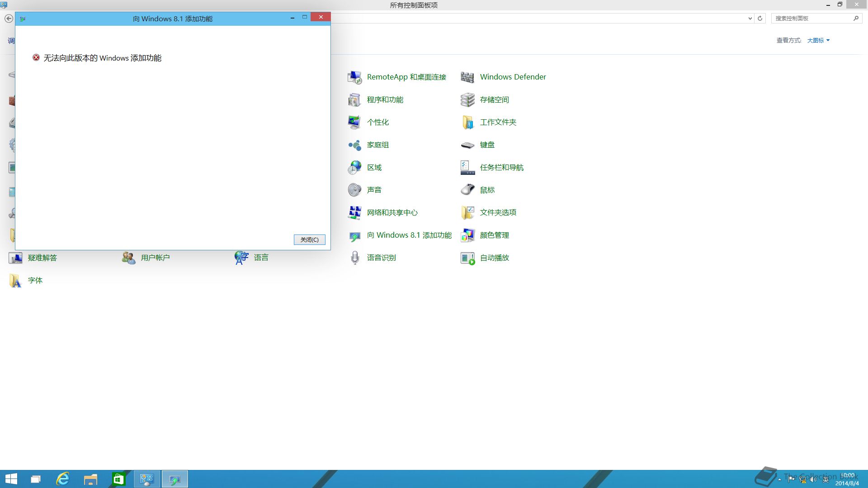Open the 颜色管理 icon
Image resolution: width=868 pixels, height=488 pixels.
[467, 235]
